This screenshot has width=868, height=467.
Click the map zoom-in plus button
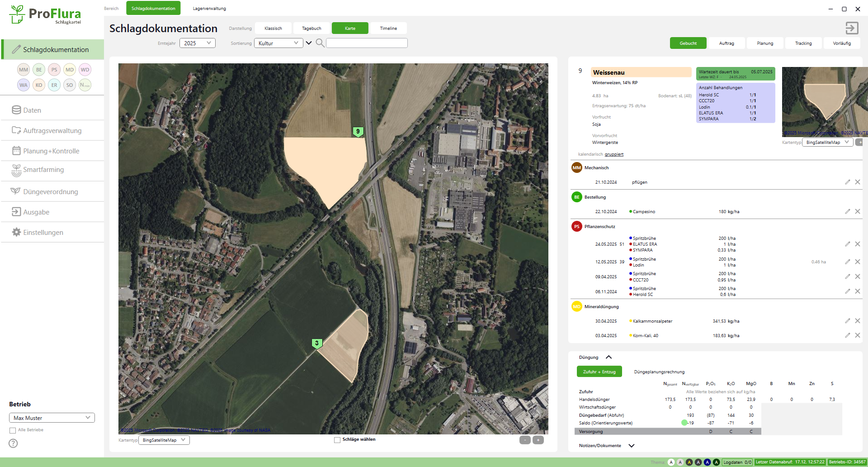click(538, 440)
